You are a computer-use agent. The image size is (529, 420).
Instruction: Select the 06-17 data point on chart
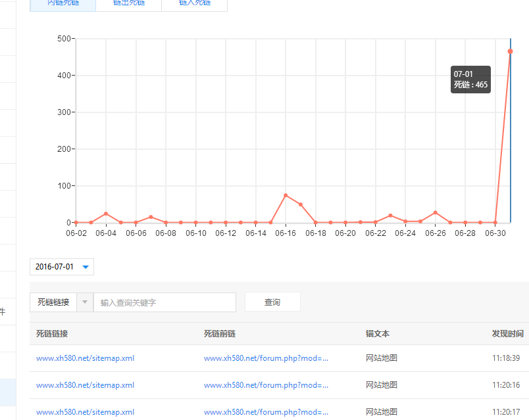301,204
